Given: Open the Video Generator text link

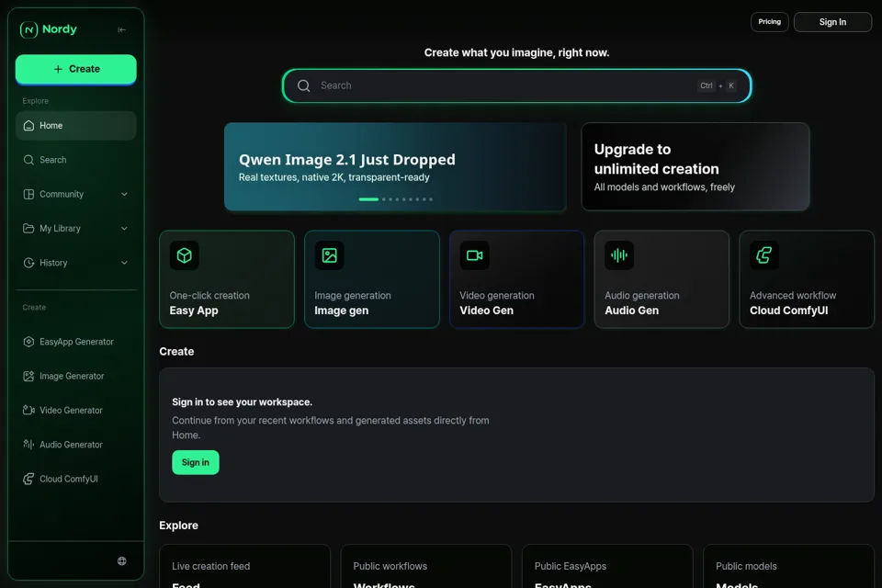Looking at the screenshot, I should pyautogui.click(x=71, y=410).
